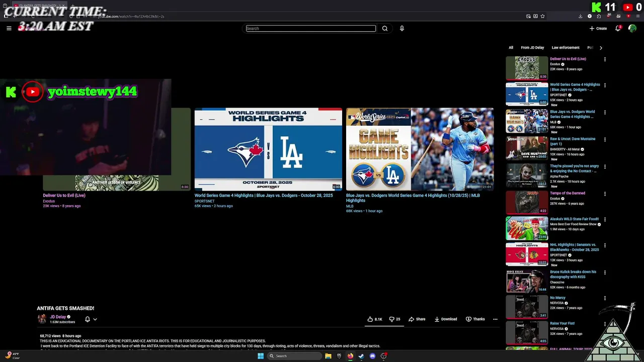644x362 pixels.
Task: Select the From JD Delay chip
Action: [532, 48]
